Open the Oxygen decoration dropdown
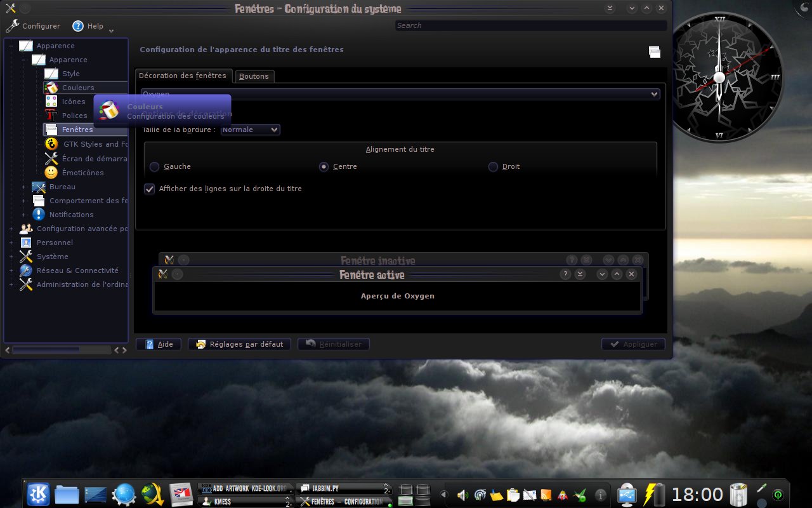The width and height of the screenshot is (812, 508). pos(400,94)
